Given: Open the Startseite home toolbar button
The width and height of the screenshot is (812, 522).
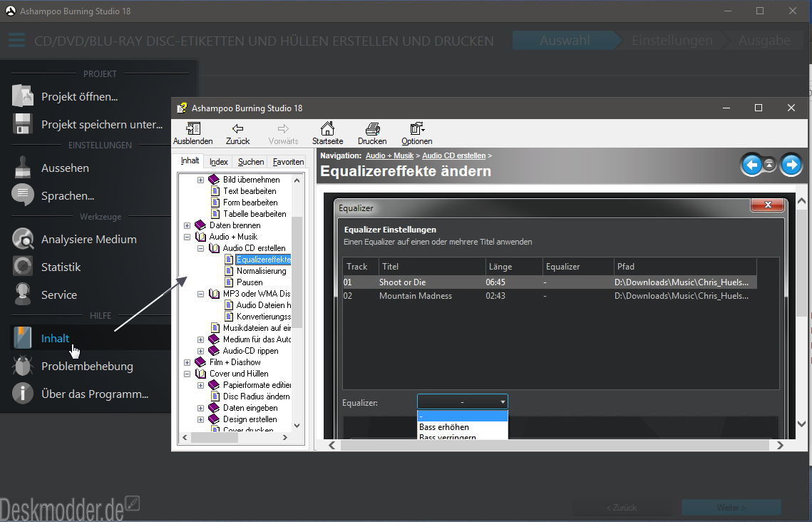Looking at the screenshot, I should (x=327, y=133).
